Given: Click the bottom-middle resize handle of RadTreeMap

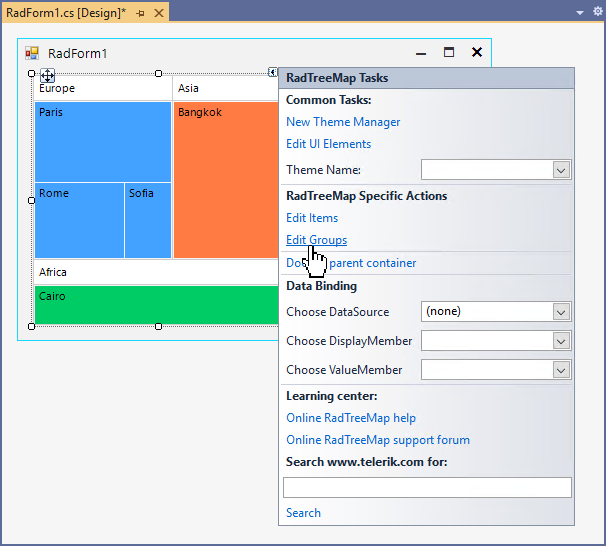Looking at the screenshot, I should click(x=158, y=327).
